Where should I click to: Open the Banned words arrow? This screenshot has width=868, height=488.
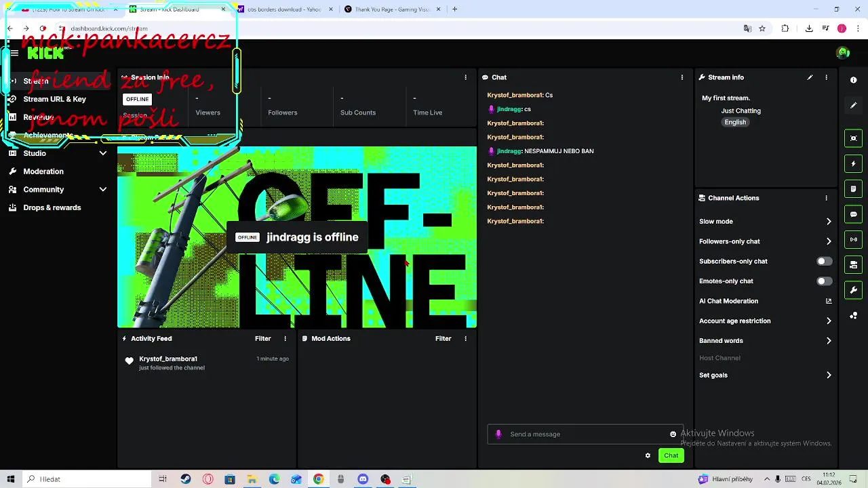click(829, 341)
